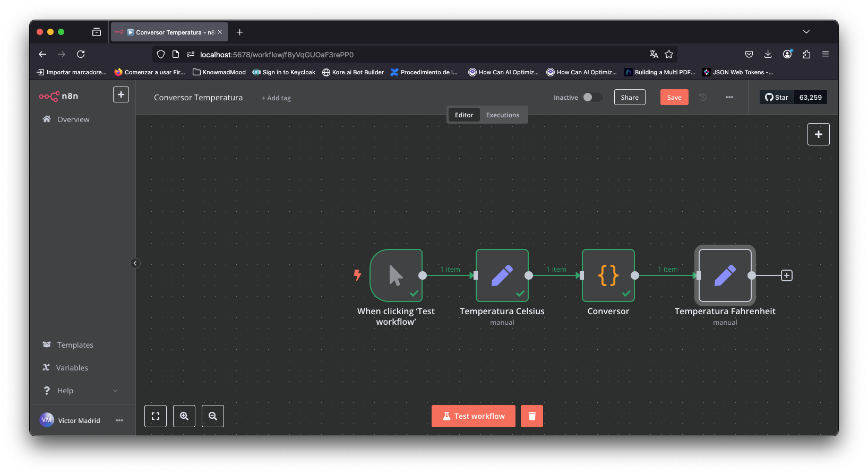Open the Kore.ai Bot Builder bookmark

coord(353,72)
